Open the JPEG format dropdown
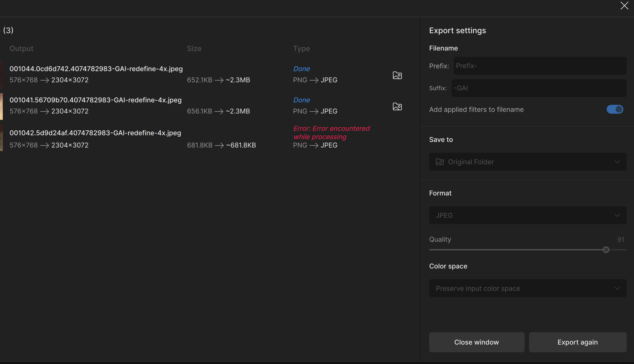634x364 pixels. pyautogui.click(x=528, y=215)
